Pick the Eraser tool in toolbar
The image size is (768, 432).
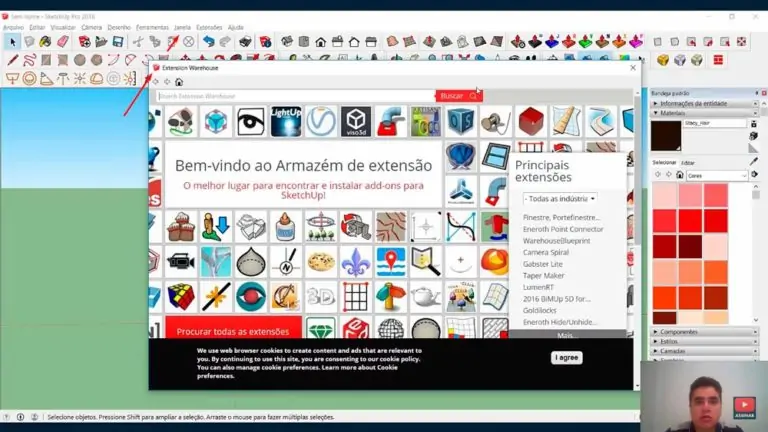(x=63, y=42)
